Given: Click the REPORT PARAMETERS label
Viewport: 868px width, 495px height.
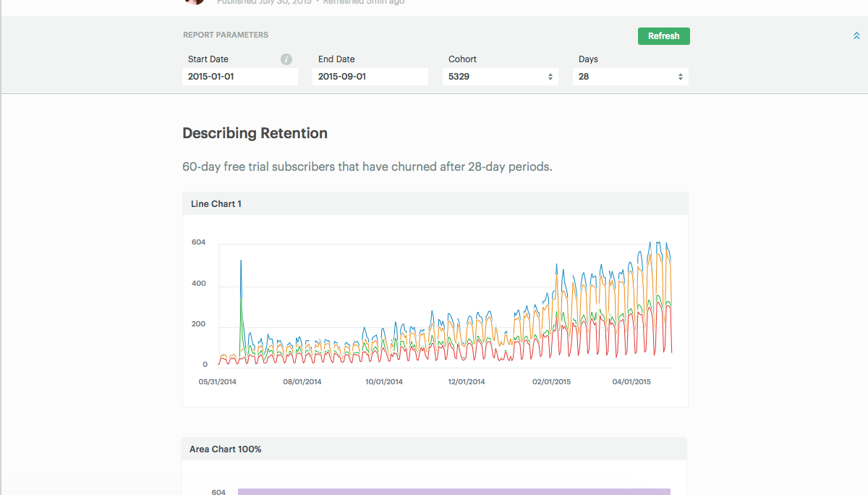Looking at the screenshot, I should 226,35.
